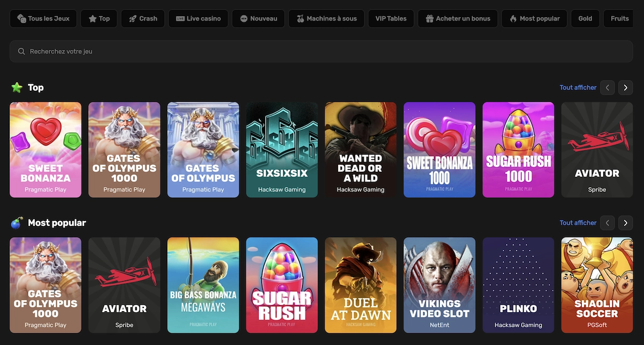Open the Acheter un bonus section
The image size is (644, 345).
coord(457,18)
